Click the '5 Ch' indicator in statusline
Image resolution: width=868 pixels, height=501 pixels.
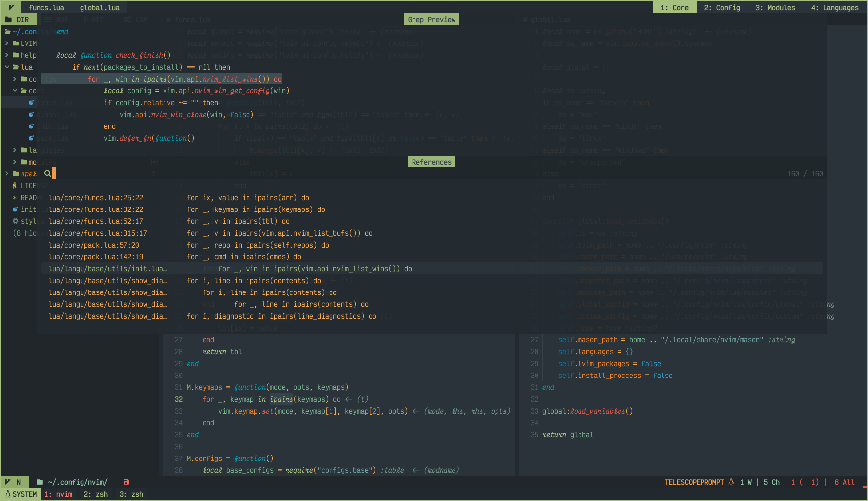(x=772, y=482)
